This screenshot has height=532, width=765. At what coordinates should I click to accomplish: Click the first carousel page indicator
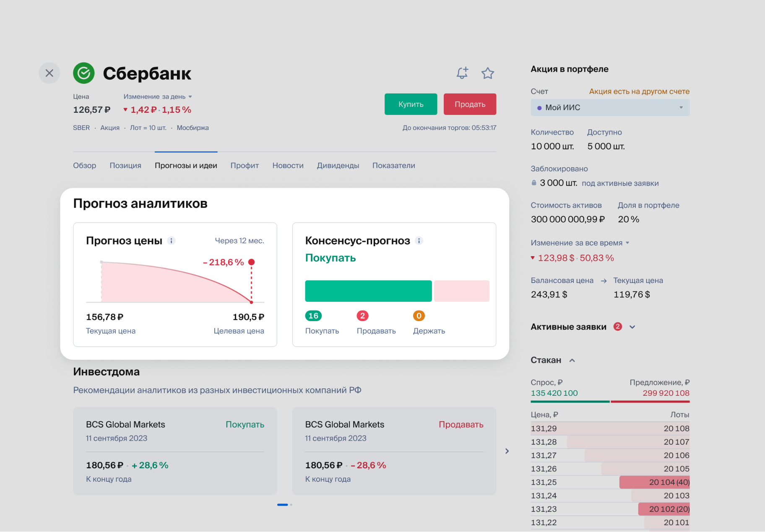[x=283, y=505]
